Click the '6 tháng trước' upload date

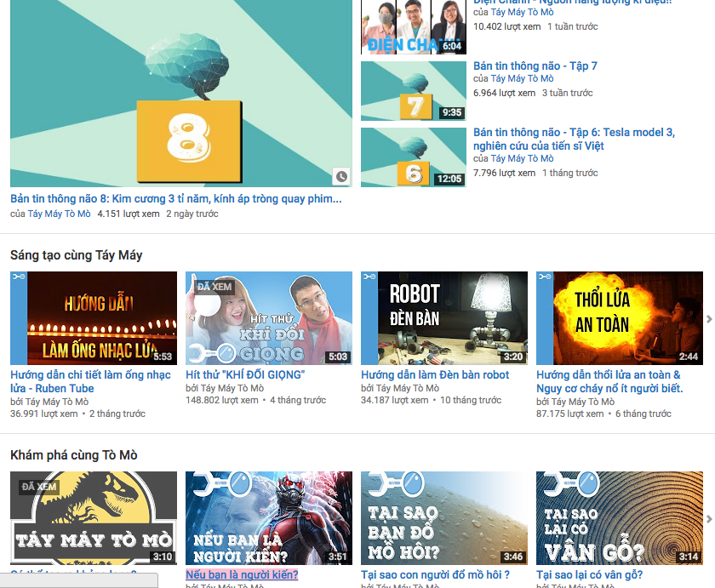click(x=643, y=414)
